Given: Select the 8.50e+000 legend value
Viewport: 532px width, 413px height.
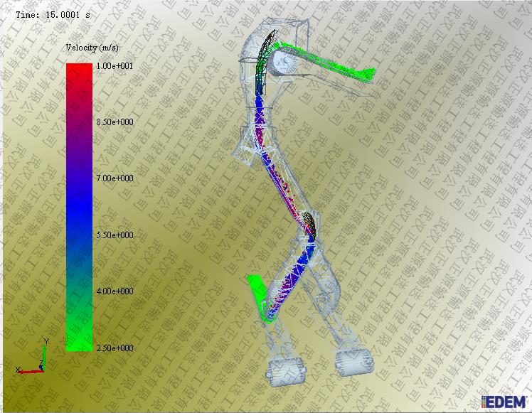Looking at the screenshot, I should click(115, 122).
